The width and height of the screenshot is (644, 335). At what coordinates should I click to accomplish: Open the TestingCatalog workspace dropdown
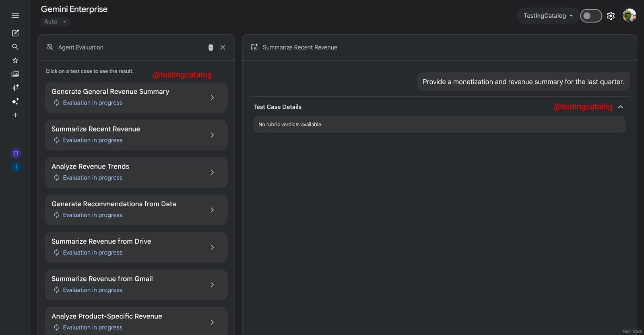(548, 16)
